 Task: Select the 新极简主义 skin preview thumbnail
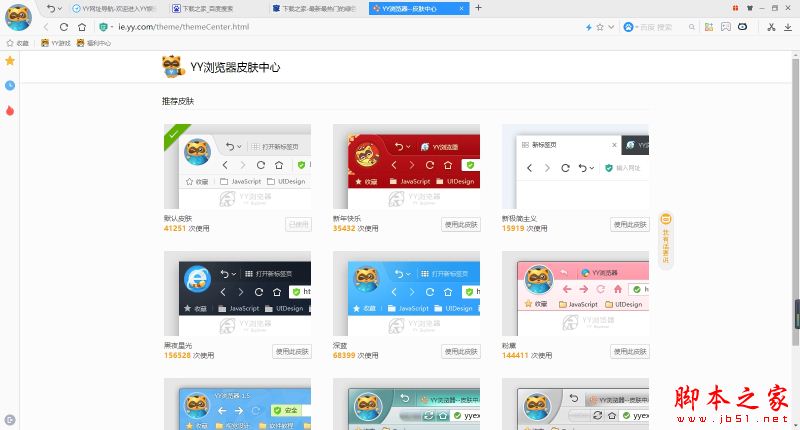click(576, 166)
